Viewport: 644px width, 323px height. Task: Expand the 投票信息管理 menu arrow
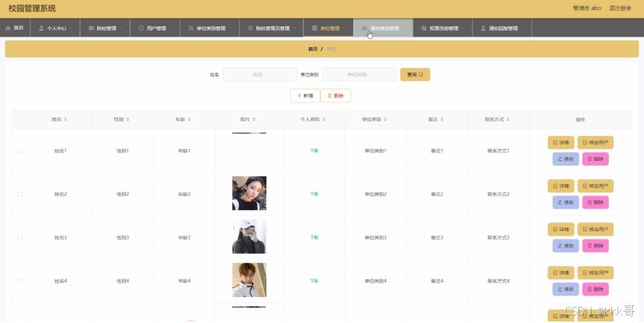click(x=463, y=28)
